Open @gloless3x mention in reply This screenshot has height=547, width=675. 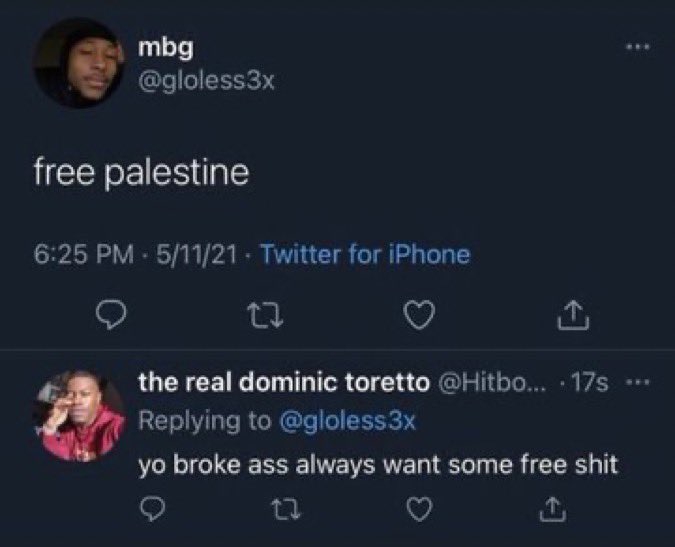click(347, 420)
